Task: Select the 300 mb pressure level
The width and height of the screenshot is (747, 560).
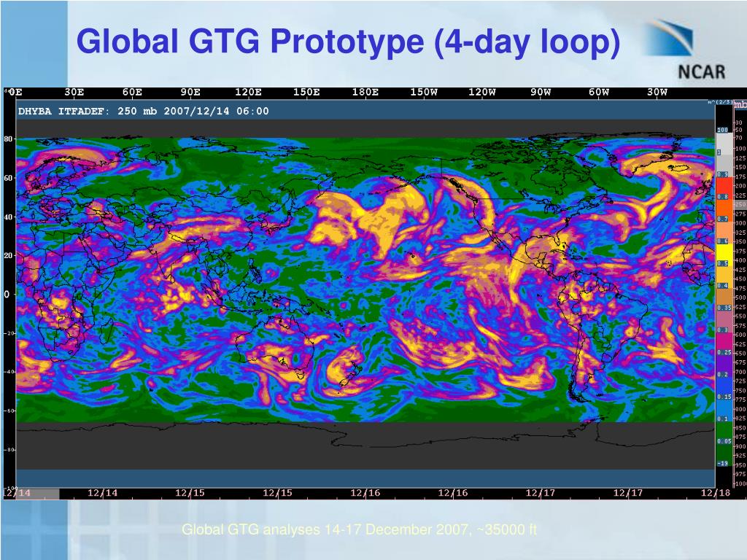Action: (x=740, y=223)
